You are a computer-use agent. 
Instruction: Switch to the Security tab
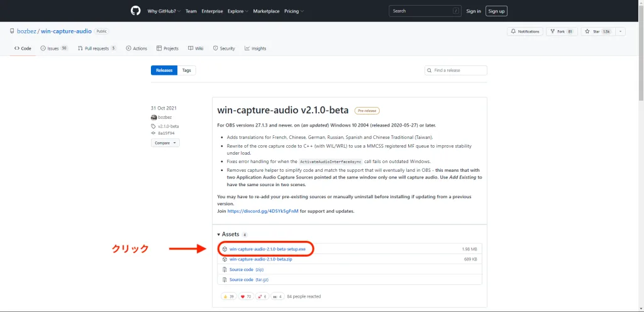point(224,48)
